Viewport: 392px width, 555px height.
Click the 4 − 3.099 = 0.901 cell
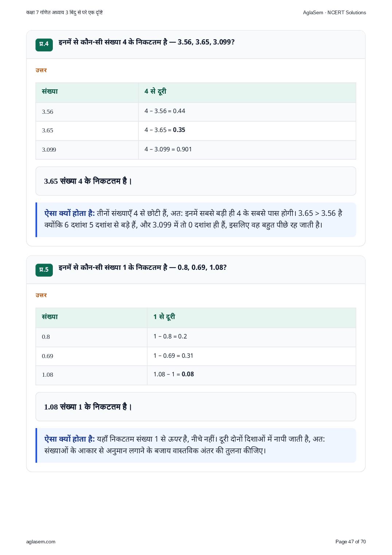pos(247,150)
